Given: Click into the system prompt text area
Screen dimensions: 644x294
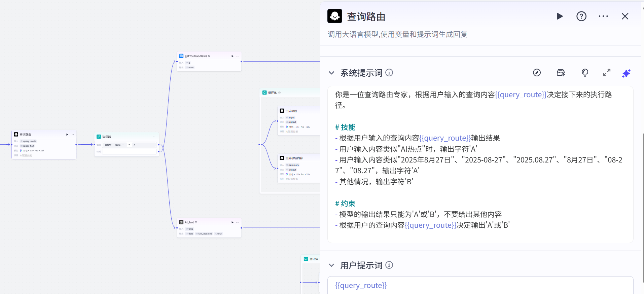Looking at the screenshot, I should tap(480, 164).
